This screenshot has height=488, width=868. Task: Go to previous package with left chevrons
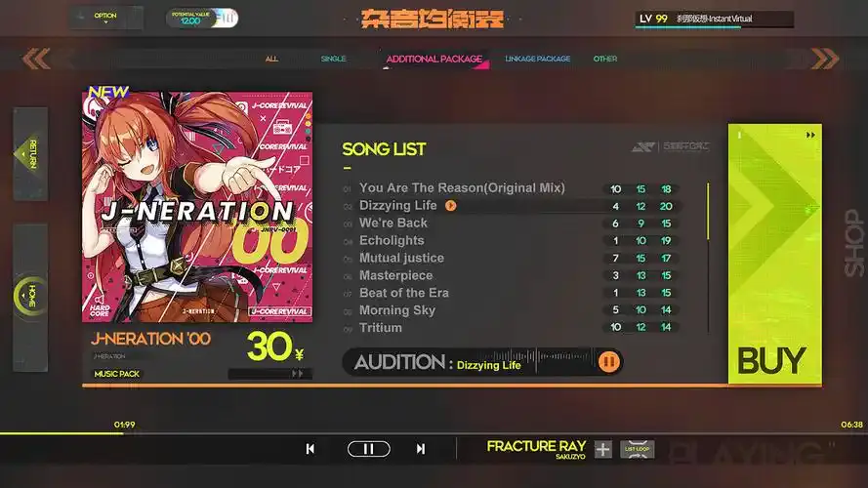[36, 59]
